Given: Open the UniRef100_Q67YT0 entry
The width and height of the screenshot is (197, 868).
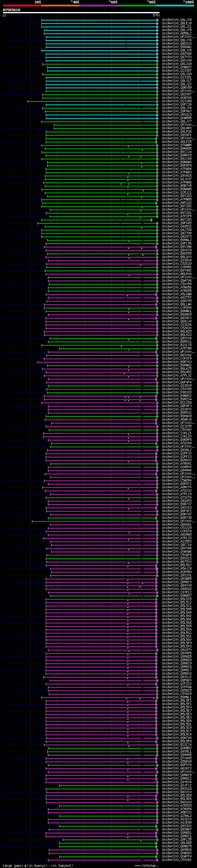Looking at the screenshot, I should (176, 57).
